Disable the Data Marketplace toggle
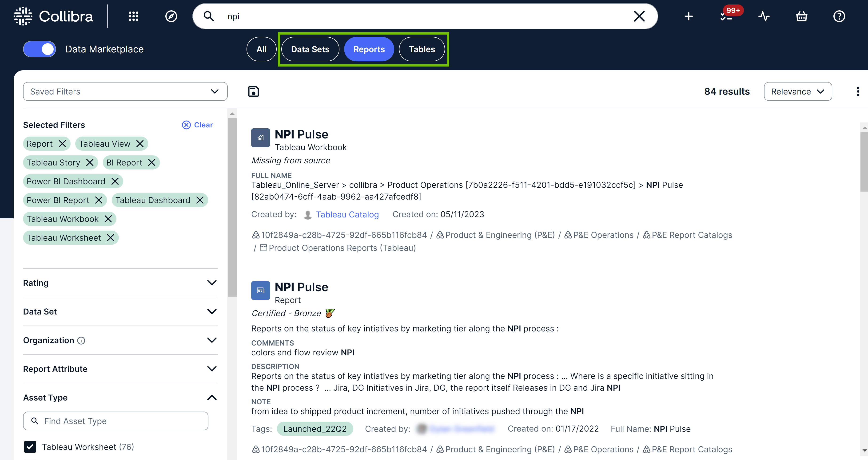Viewport: 868px width, 460px height. pyautogui.click(x=40, y=49)
